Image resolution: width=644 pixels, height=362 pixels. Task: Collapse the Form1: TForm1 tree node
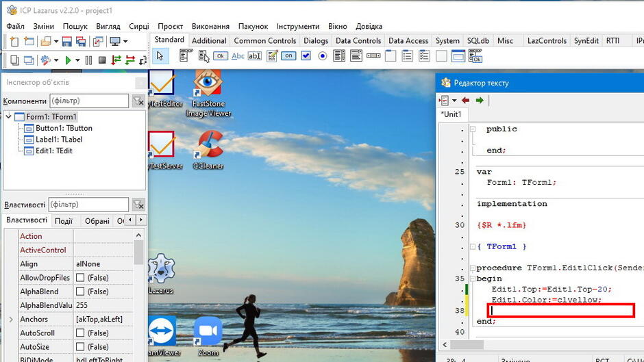pos(9,116)
